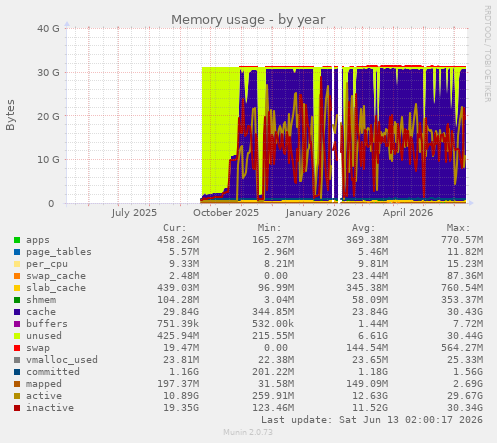
Task: Click inactive max value 30.34G
Action: point(465,408)
